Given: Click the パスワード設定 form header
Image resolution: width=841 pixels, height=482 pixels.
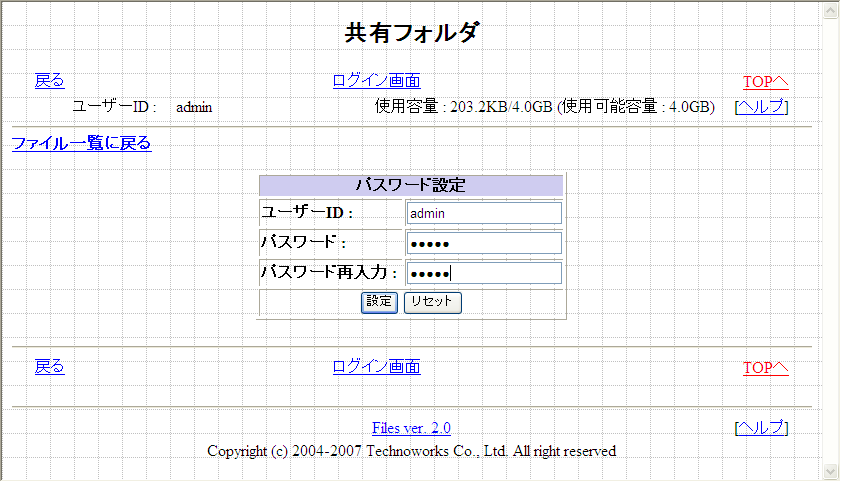Looking at the screenshot, I should [x=411, y=185].
